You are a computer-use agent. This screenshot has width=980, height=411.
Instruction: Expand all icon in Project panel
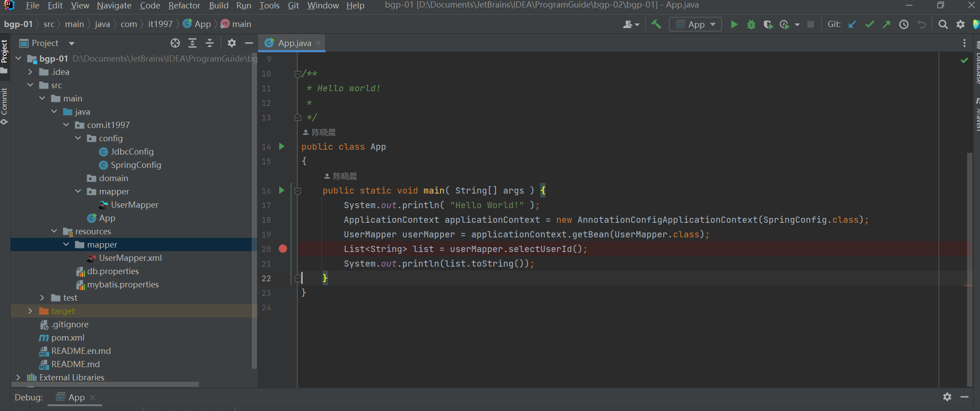192,43
